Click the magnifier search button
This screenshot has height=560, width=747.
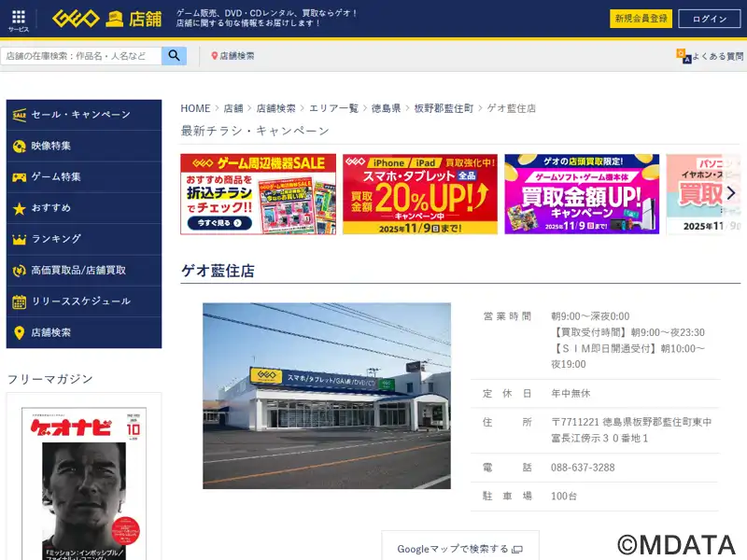coord(174,56)
